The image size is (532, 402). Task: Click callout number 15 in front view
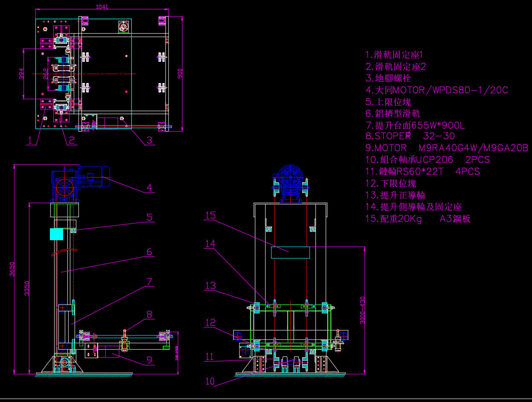210,215
